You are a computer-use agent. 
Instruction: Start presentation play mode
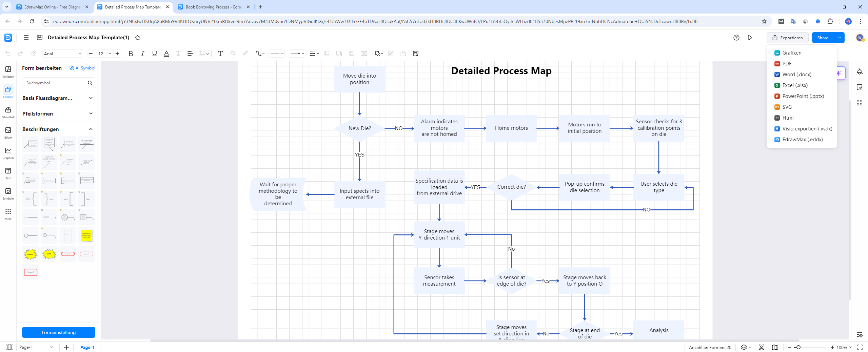(750, 38)
